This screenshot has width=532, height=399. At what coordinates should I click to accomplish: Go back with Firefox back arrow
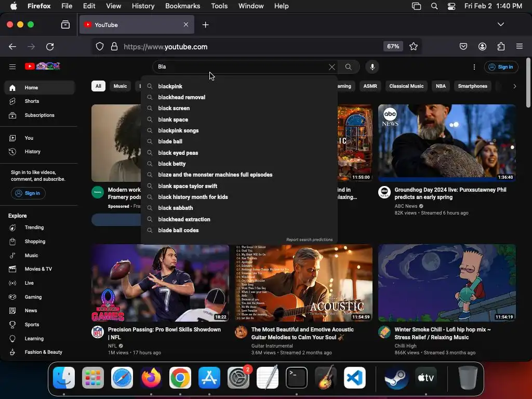(x=12, y=46)
